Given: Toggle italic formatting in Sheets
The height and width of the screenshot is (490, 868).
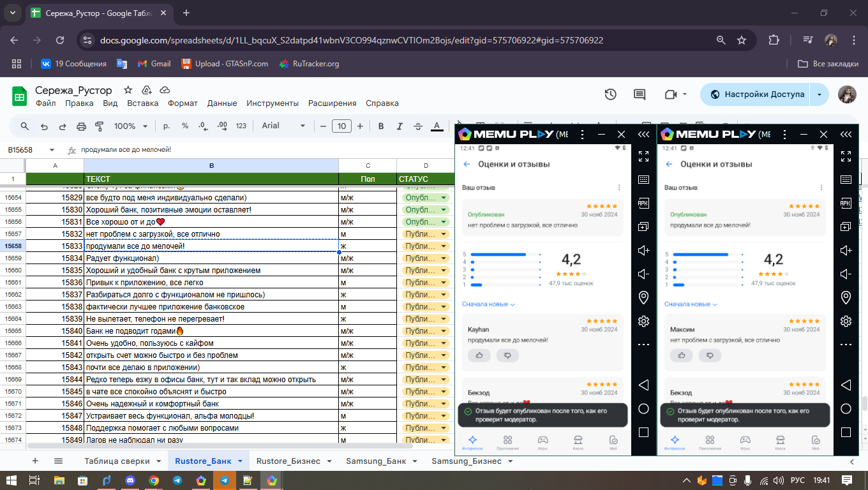Looking at the screenshot, I should (400, 126).
